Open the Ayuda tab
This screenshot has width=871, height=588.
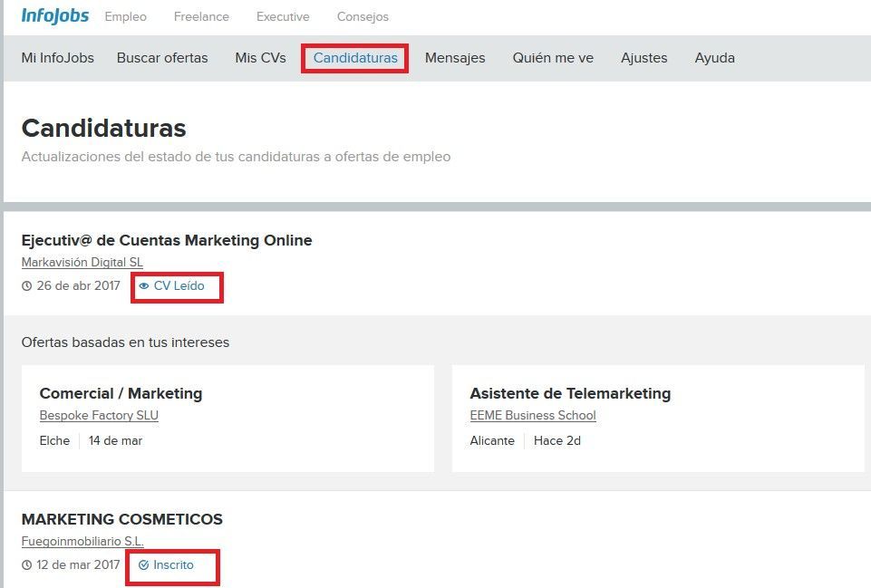click(x=714, y=58)
